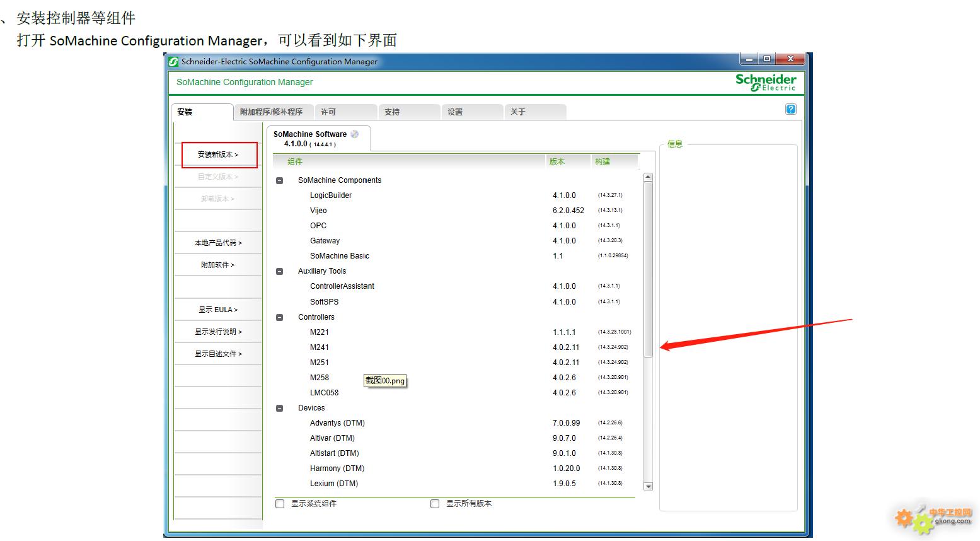
Task: Close the Configuration Manager window
Action: 790,59
